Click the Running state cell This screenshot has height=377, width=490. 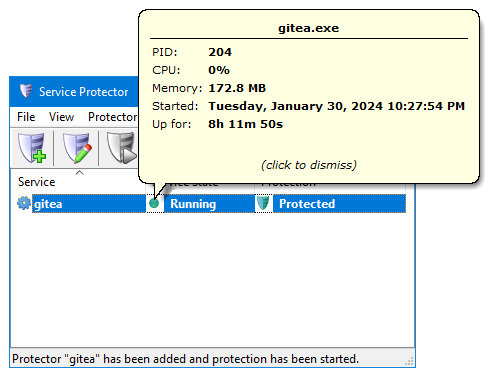click(193, 204)
